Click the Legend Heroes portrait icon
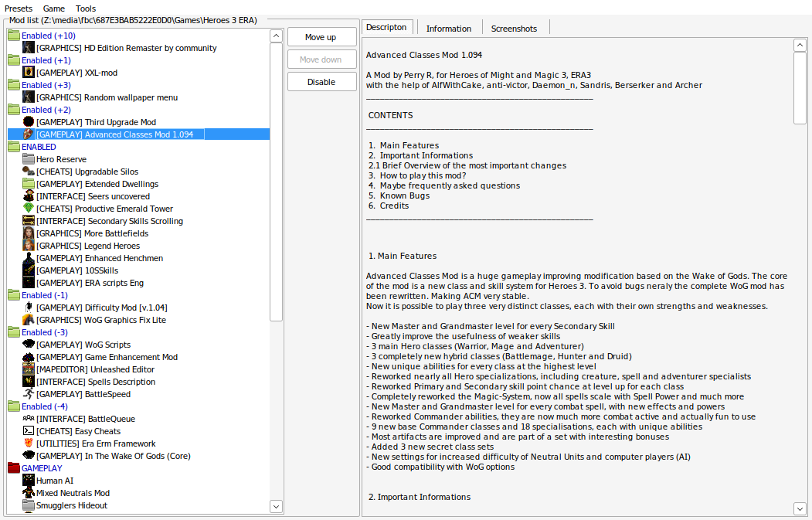This screenshot has height=520, width=812. pyautogui.click(x=29, y=246)
